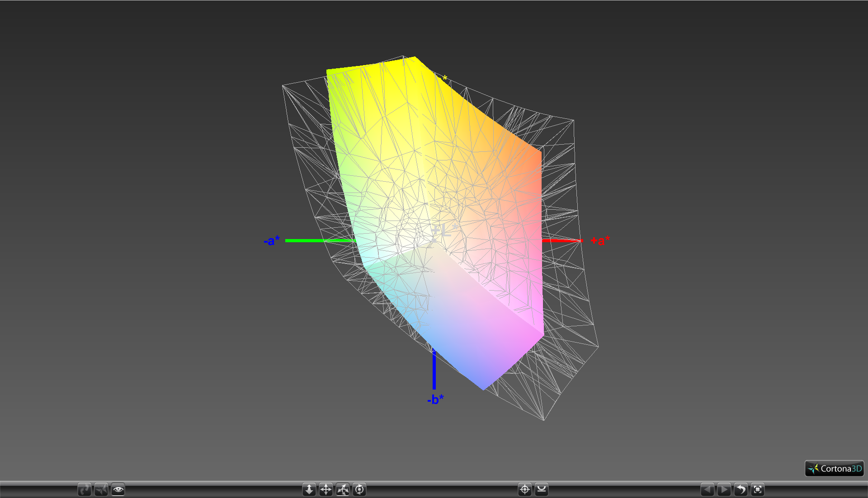The width and height of the screenshot is (868, 498).
Task: Click the red +a* axis label
Action: (x=600, y=241)
